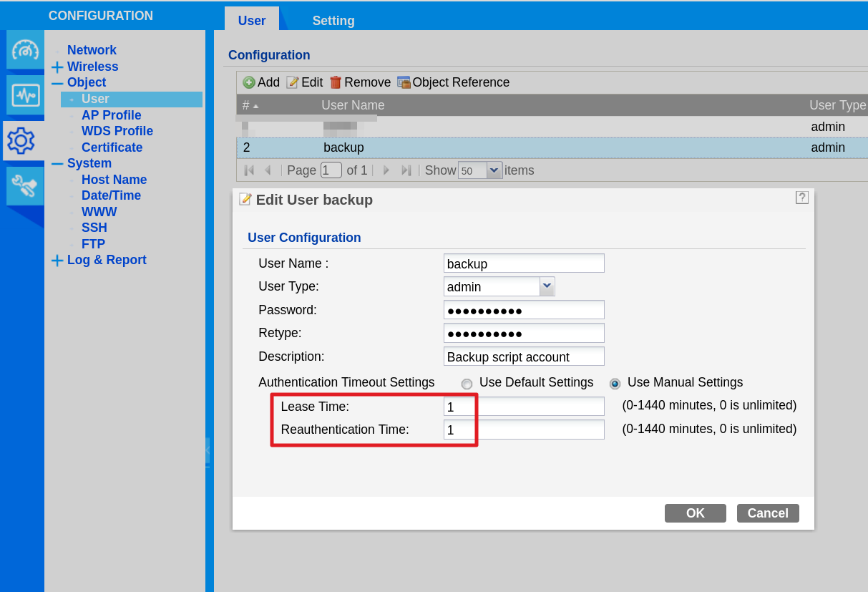Click into the Lease Time field
Screen dimensions: 868x592
pos(524,407)
